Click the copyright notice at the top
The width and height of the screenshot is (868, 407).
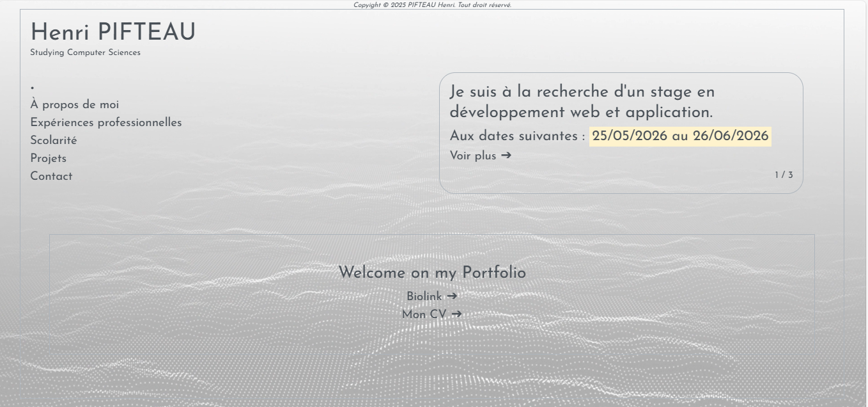tap(433, 4)
